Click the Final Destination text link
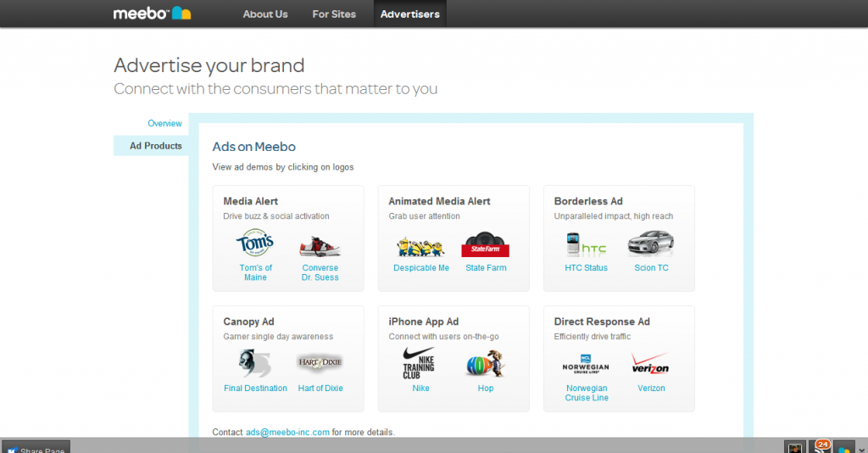 (x=255, y=389)
